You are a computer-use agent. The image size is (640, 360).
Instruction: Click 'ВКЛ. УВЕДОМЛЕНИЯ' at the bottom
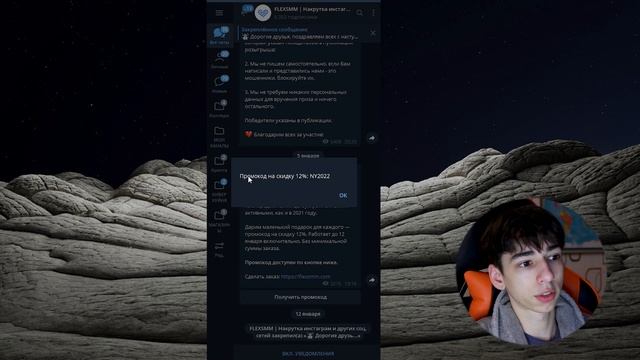[308, 353]
